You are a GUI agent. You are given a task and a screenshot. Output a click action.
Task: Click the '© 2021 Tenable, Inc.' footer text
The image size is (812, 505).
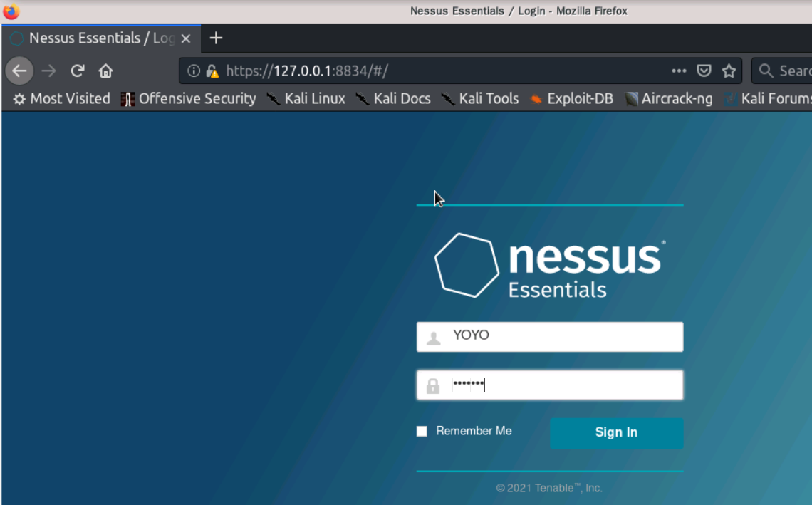[549, 488]
